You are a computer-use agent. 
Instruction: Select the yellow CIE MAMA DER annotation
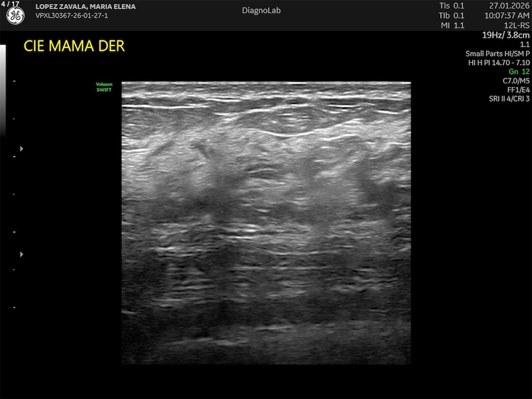74,46
